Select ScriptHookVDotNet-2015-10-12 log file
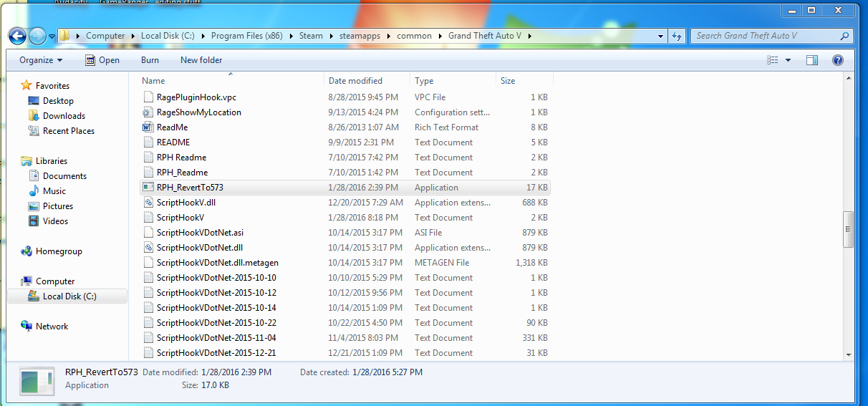This screenshot has width=868, height=406. coord(347,292)
